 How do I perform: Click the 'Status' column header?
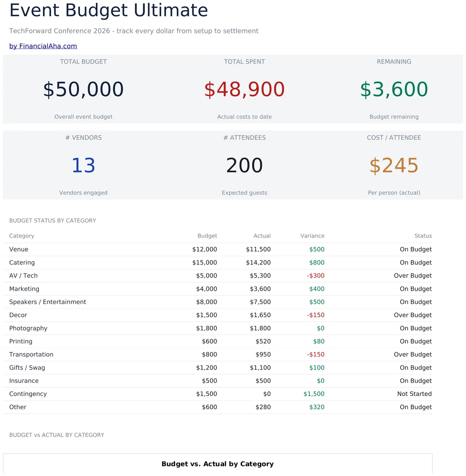click(x=423, y=236)
